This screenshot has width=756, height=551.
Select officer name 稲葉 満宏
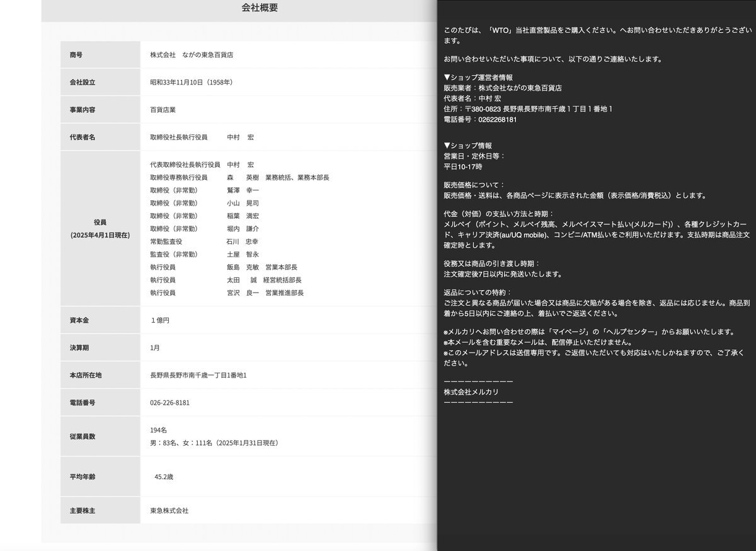[x=243, y=216]
